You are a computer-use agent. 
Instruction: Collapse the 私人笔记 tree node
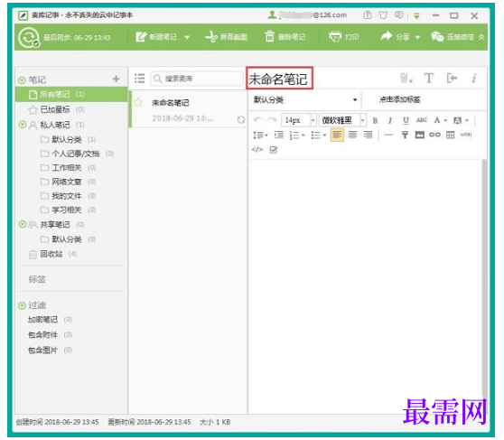(x=23, y=125)
